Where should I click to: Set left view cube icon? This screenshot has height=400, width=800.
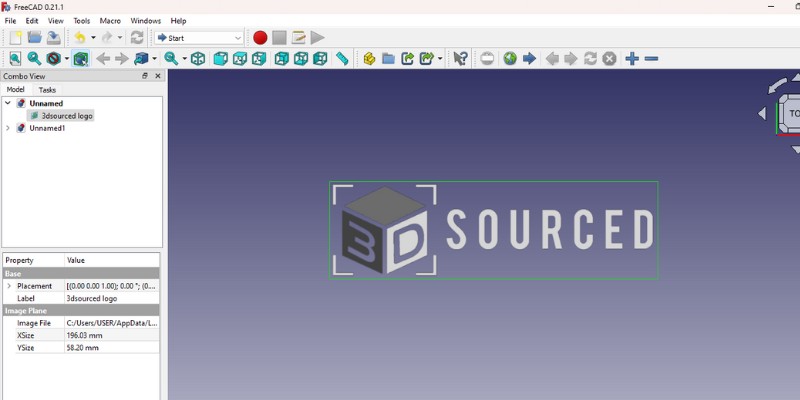pos(320,59)
